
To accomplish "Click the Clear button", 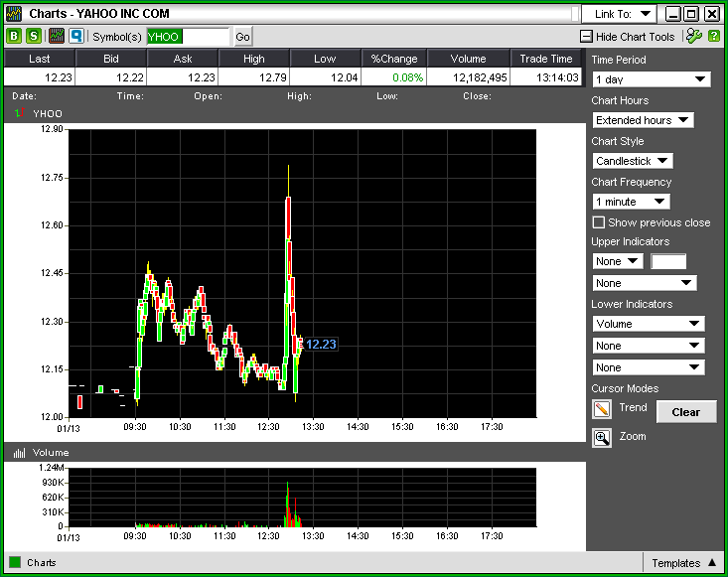I will [x=686, y=412].
